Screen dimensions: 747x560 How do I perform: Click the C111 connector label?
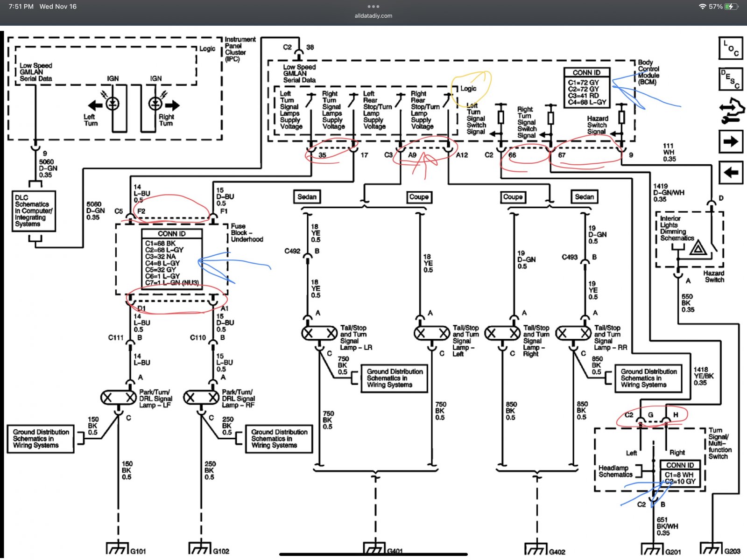pos(116,337)
